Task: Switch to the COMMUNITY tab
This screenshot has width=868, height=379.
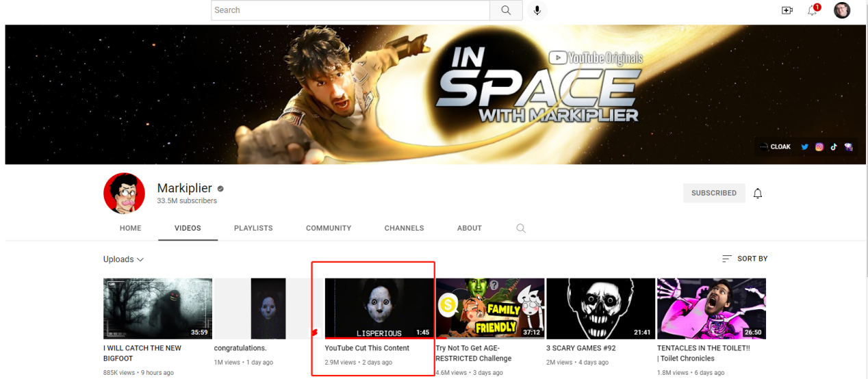Action: [329, 228]
